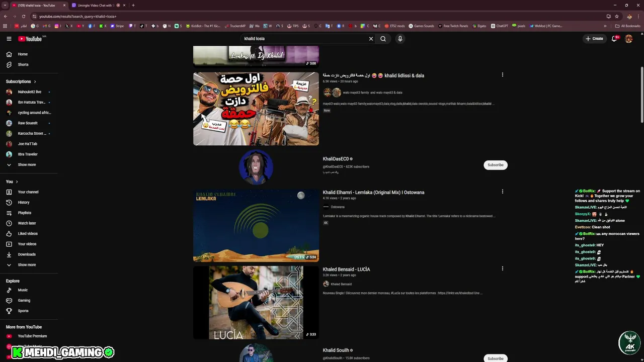The width and height of the screenshot is (644, 362).
Task: Open Your channel in the sidebar
Action: pyautogui.click(x=28, y=192)
